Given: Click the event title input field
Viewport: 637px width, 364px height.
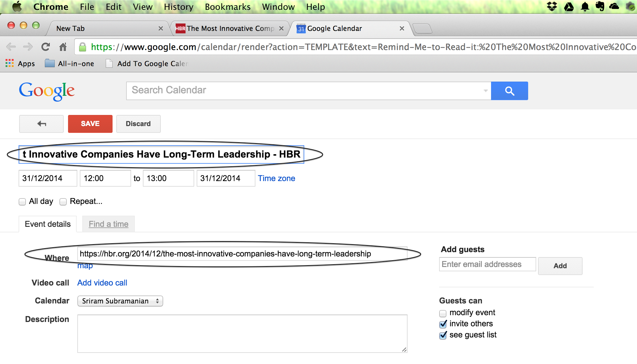Looking at the screenshot, I should click(161, 154).
